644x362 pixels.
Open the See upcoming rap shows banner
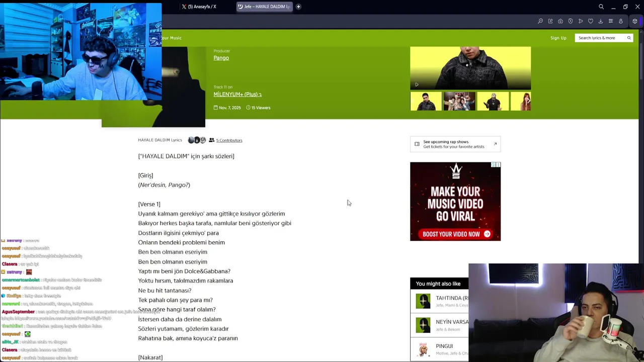point(455,144)
